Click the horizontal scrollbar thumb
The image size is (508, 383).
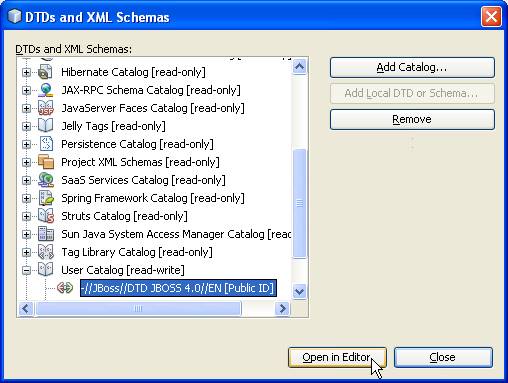coord(138,308)
